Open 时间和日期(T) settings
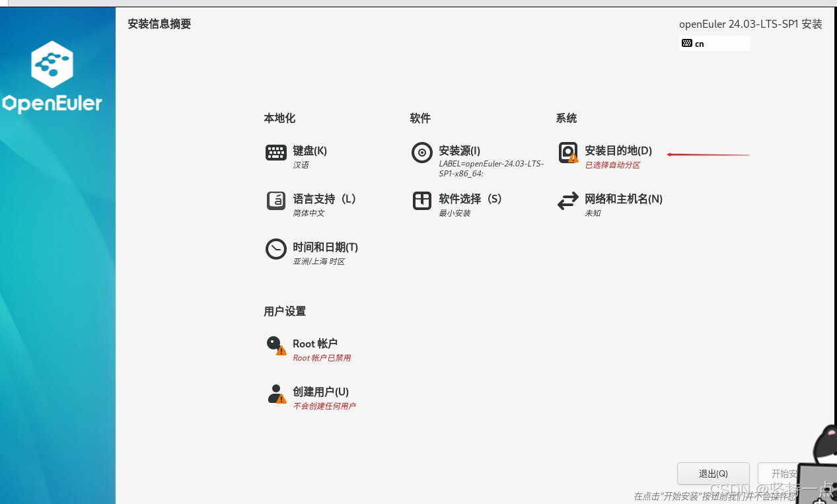This screenshot has height=504, width=837. [x=325, y=247]
